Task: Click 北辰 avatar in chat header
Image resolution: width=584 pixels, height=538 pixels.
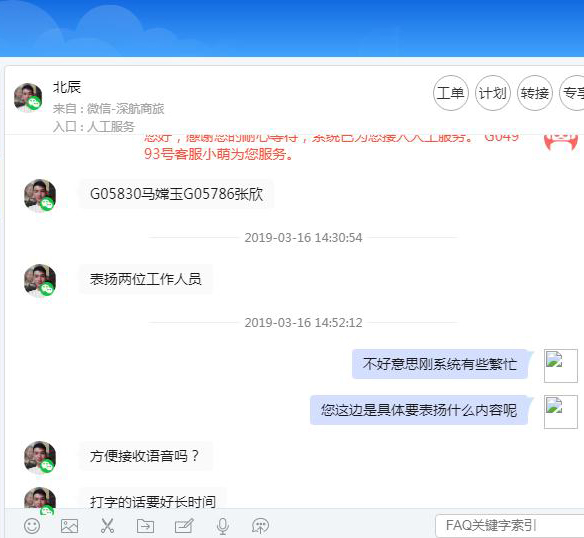Action: [28, 98]
